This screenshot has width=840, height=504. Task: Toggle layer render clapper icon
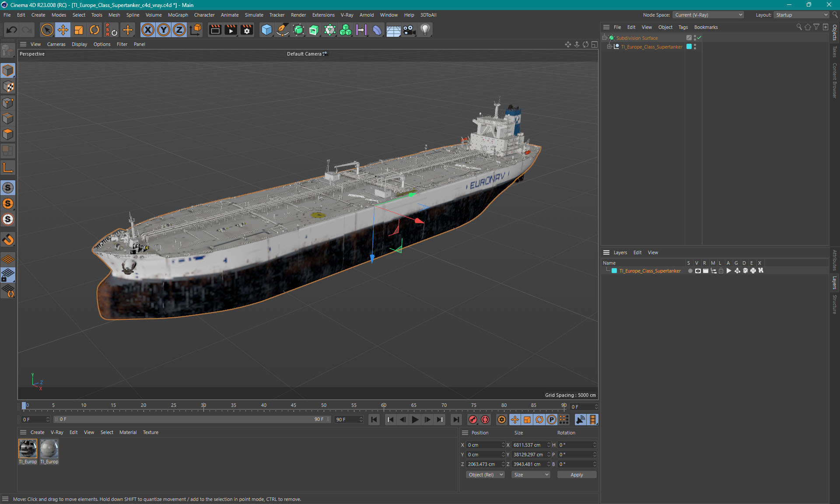pos(706,271)
